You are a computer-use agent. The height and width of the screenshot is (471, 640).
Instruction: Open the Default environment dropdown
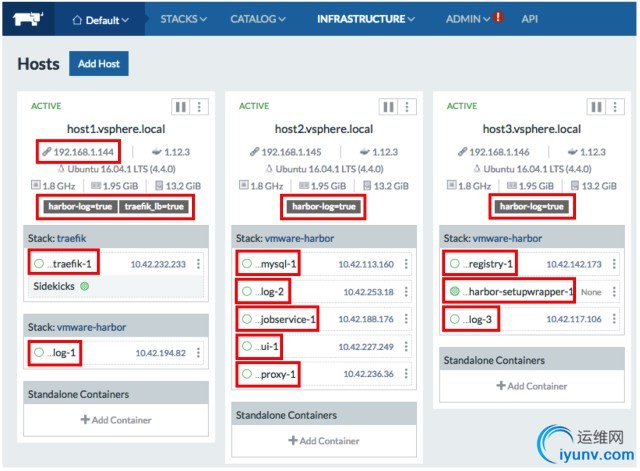(x=100, y=20)
